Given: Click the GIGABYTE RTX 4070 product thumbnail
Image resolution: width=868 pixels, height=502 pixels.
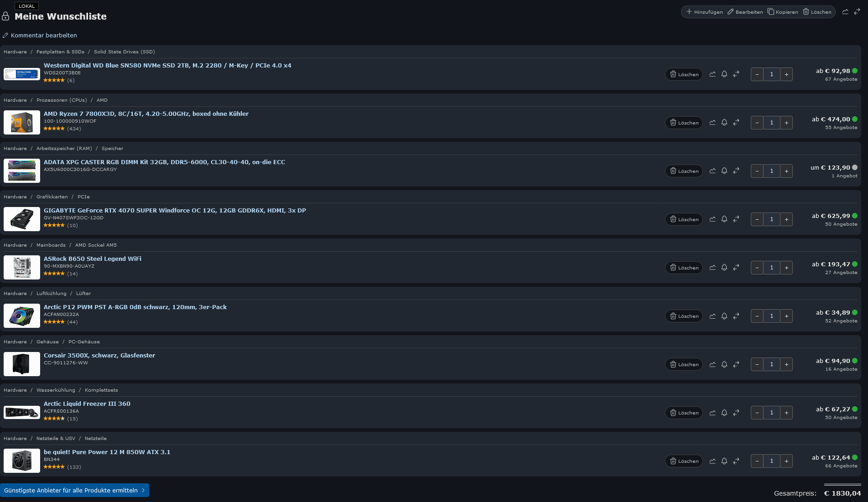Looking at the screenshot, I should click(x=22, y=219).
